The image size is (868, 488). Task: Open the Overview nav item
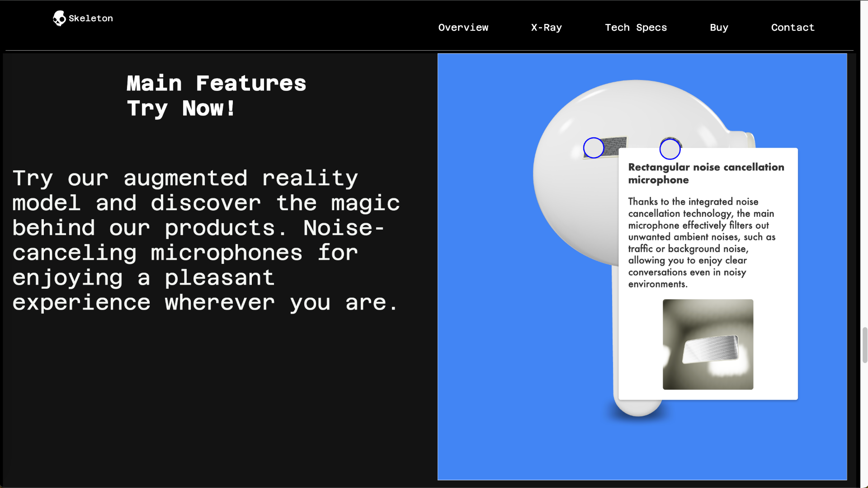463,28
